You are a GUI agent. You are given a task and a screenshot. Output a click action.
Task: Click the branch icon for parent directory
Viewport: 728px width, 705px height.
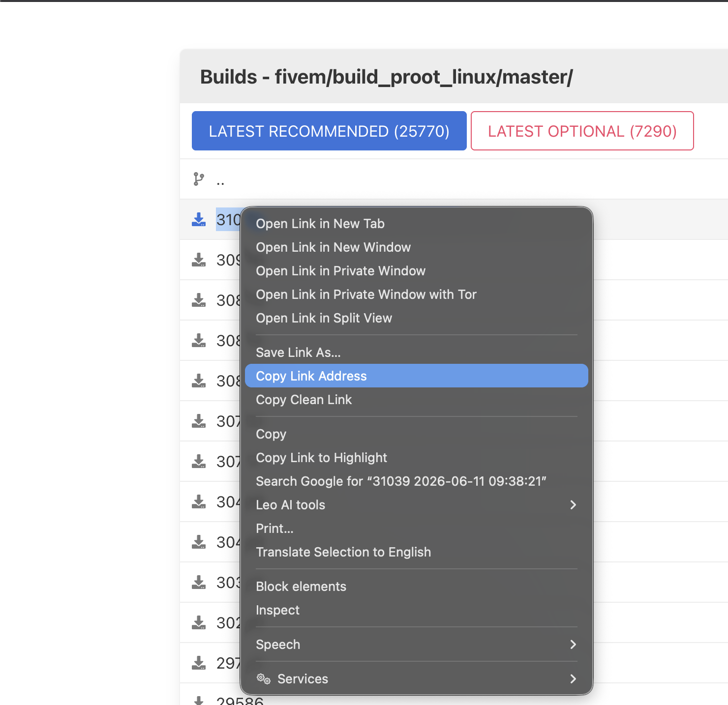[x=199, y=179]
